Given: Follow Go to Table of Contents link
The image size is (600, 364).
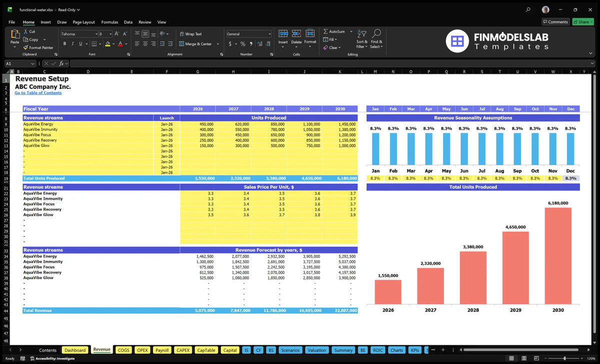Looking at the screenshot, I should point(38,93).
